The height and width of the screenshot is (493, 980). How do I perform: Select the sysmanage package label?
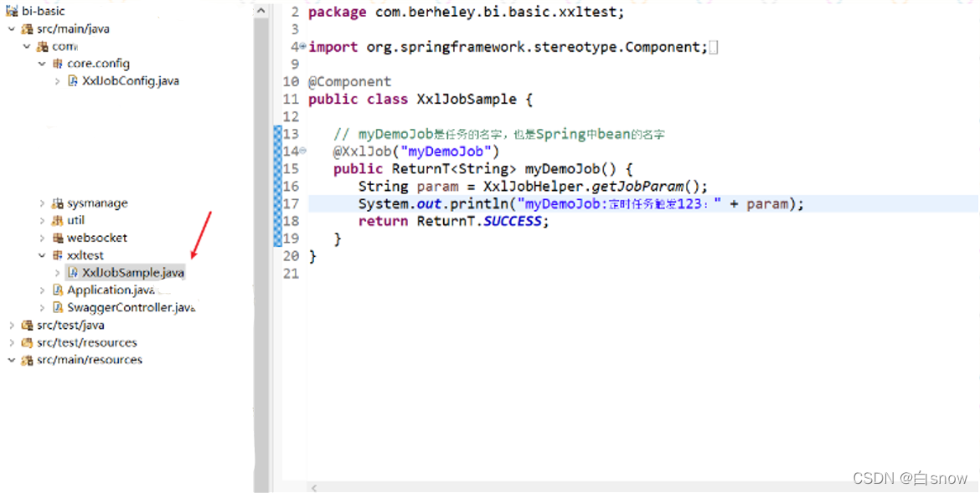pyautogui.click(x=97, y=203)
